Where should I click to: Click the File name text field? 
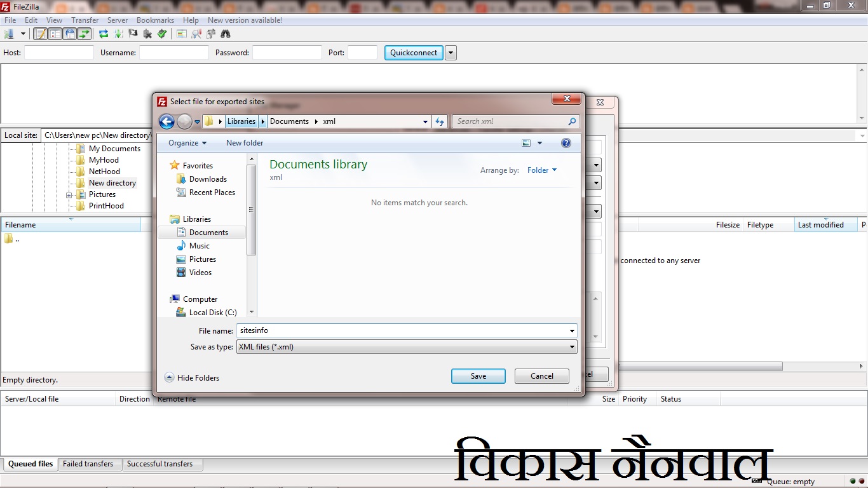pos(402,330)
